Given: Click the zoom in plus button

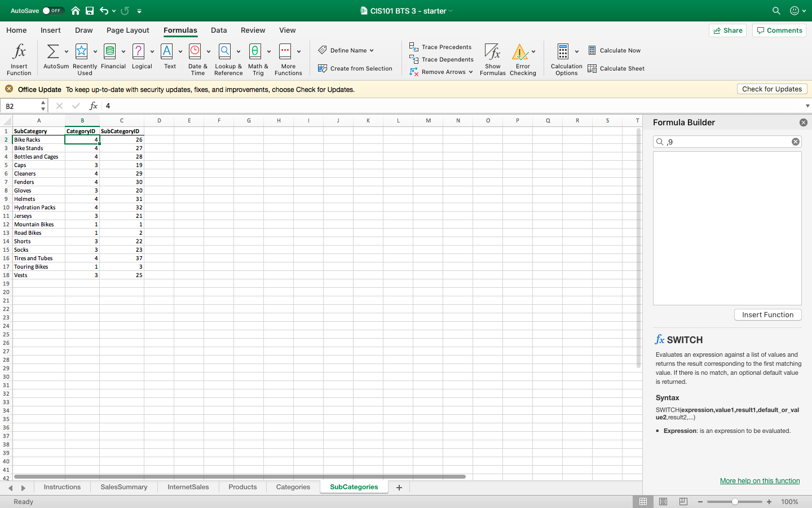Looking at the screenshot, I should 769,501.
